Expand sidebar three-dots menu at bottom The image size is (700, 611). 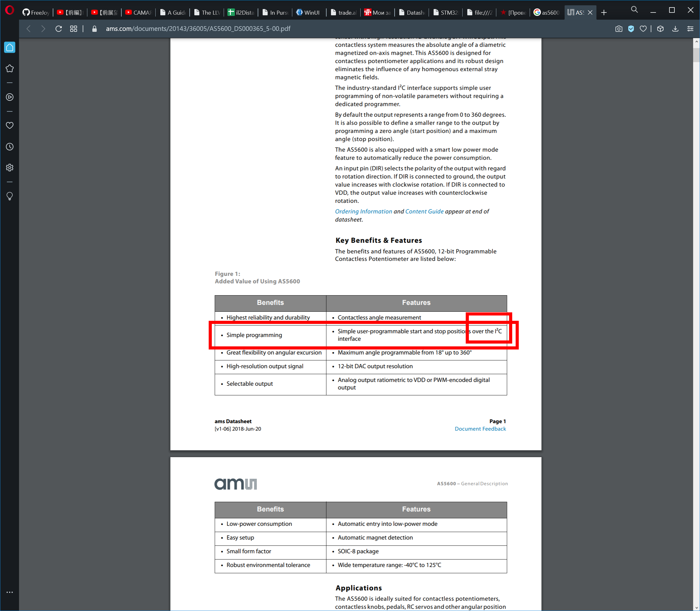pyautogui.click(x=10, y=592)
